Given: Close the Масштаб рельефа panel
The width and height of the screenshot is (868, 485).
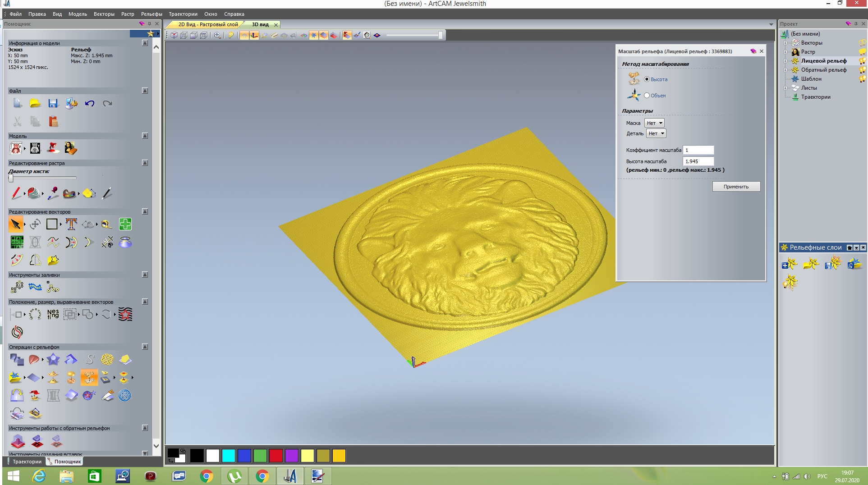Looking at the screenshot, I should pyautogui.click(x=762, y=51).
